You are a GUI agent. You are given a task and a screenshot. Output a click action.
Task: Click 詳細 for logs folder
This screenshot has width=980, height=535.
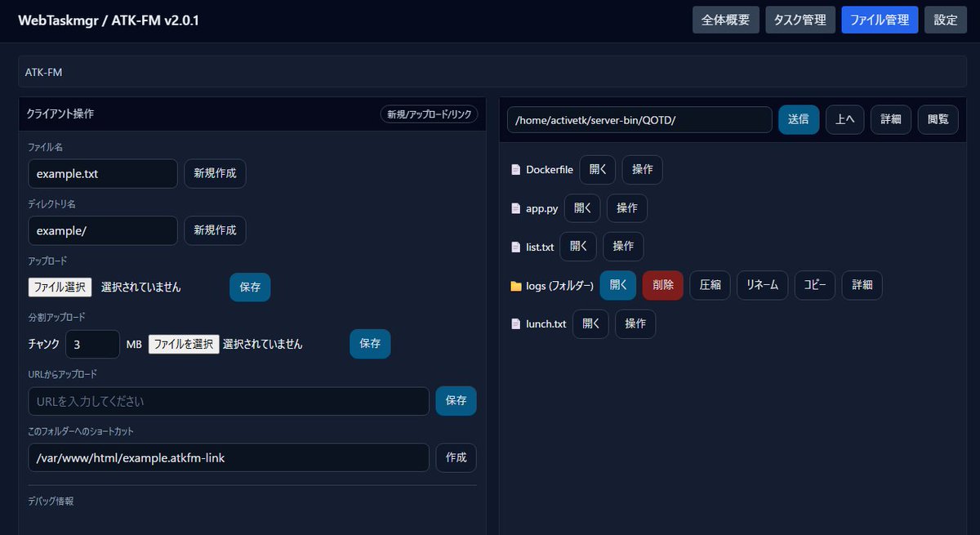[862, 285]
